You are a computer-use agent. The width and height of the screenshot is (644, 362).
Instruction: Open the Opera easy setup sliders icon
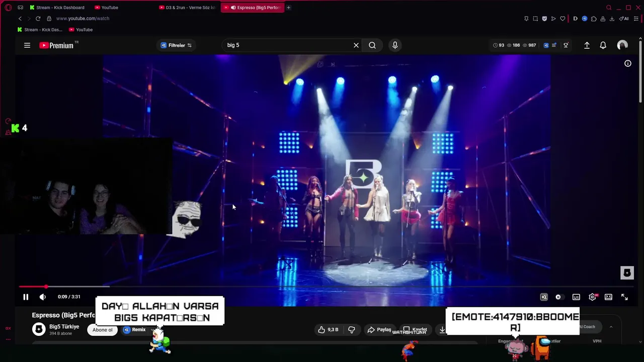click(x=636, y=19)
